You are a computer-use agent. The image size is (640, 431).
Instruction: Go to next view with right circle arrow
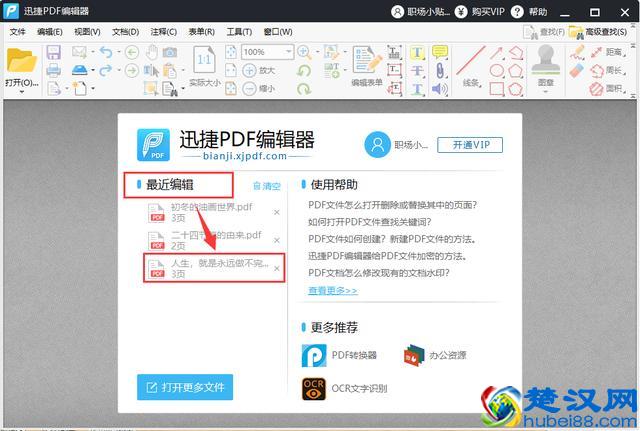[131, 70]
